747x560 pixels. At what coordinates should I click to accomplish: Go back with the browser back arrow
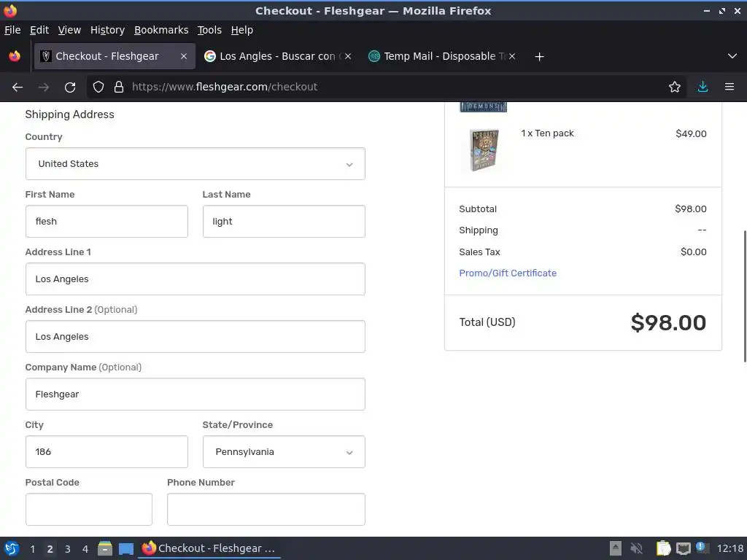(18, 87)
